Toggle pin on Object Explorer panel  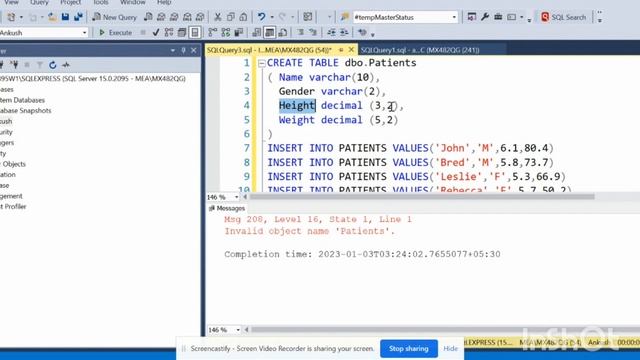coord(183,50)
